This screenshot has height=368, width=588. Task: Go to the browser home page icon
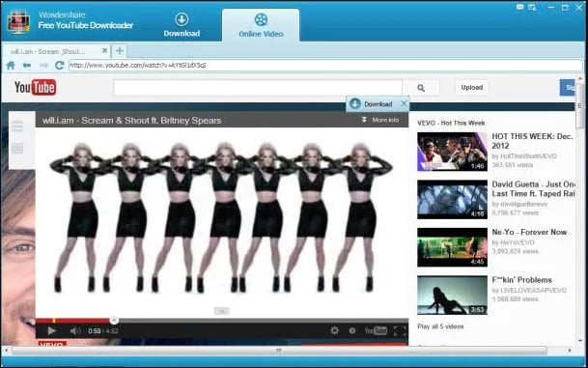(11, 66)
